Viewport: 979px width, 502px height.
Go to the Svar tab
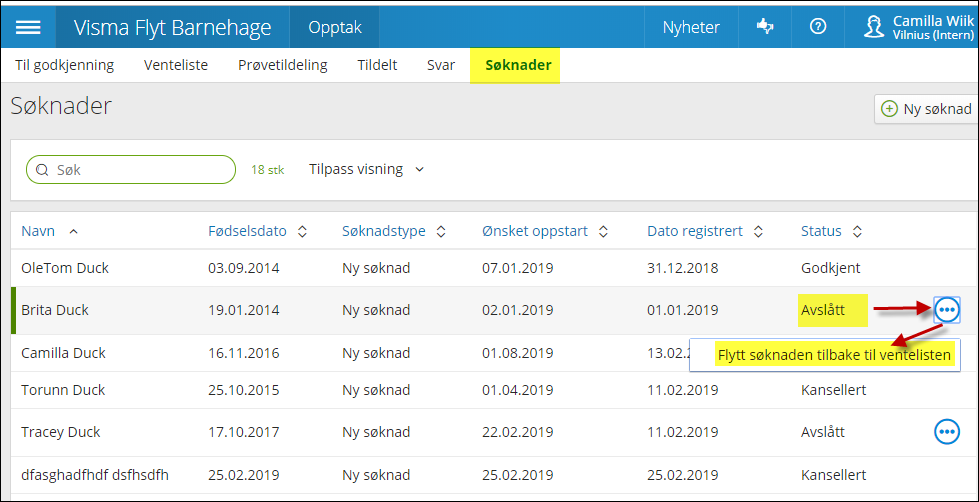tap(441, 65)
